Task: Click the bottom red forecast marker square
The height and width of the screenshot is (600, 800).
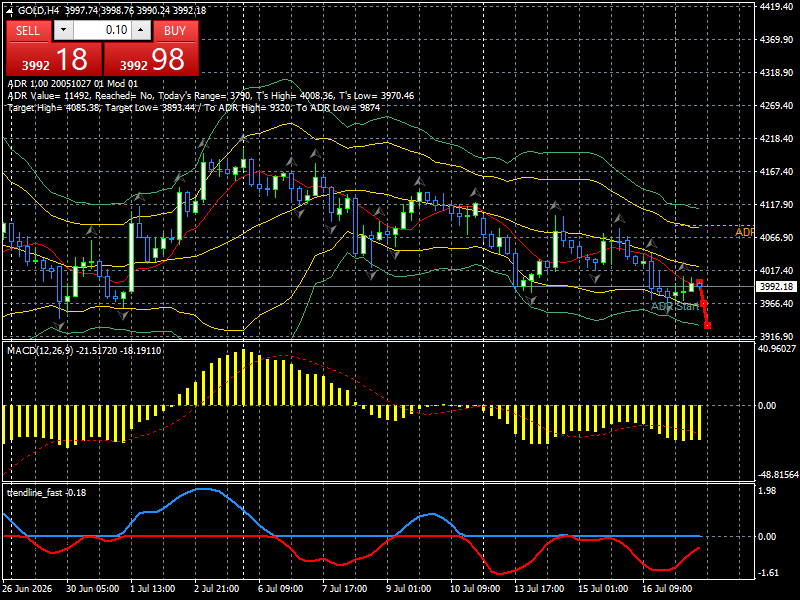Action: point(707,326)
